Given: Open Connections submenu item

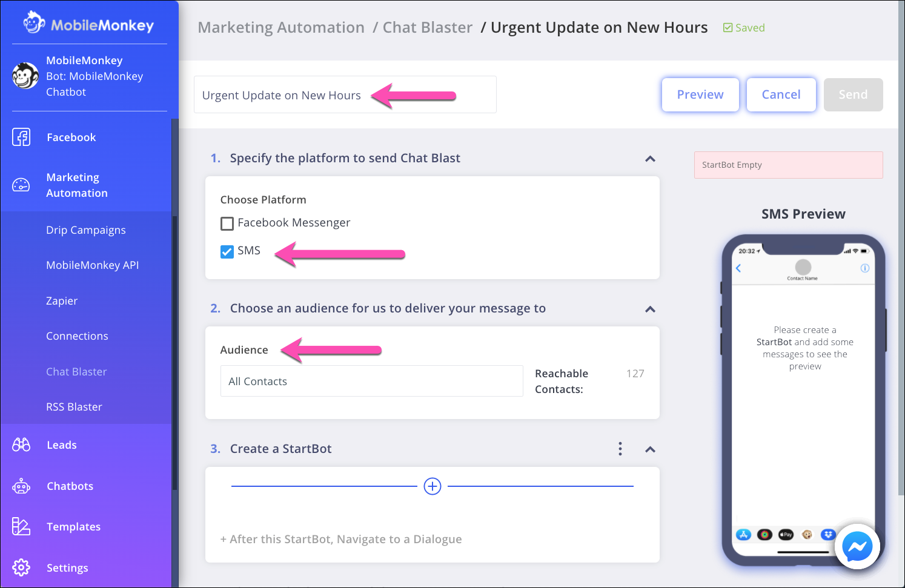Looking at the screenshot, I should [77, 336].
